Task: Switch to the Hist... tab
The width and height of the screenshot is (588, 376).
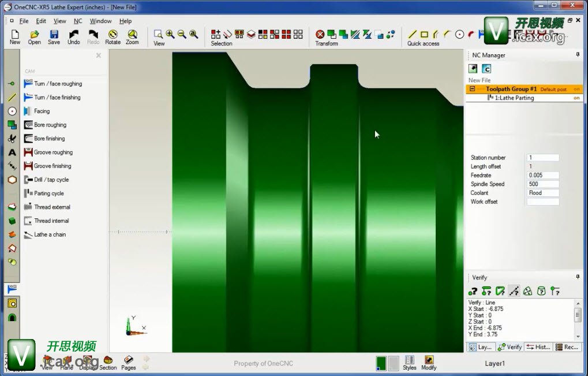Action: (538, 347)
